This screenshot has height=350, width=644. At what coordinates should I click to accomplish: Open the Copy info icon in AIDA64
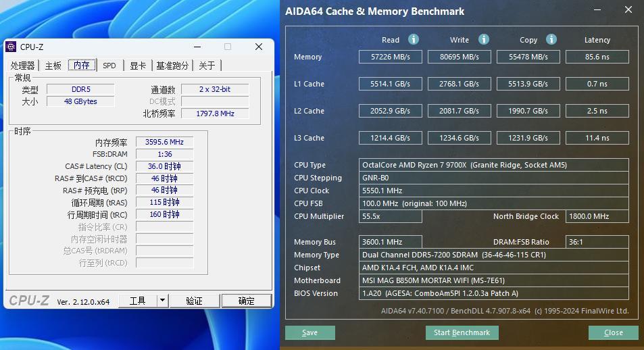click(551, 39)
